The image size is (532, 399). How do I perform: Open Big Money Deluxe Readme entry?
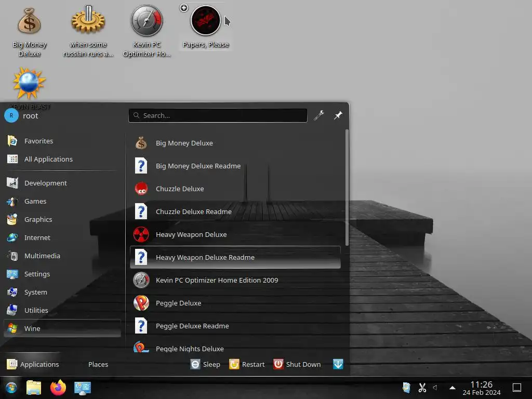[235, 166]
